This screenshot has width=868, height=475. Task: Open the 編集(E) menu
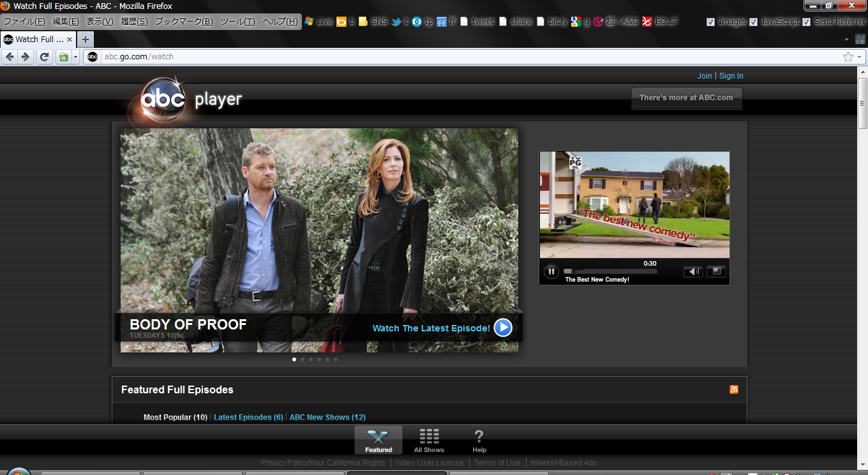66,22
